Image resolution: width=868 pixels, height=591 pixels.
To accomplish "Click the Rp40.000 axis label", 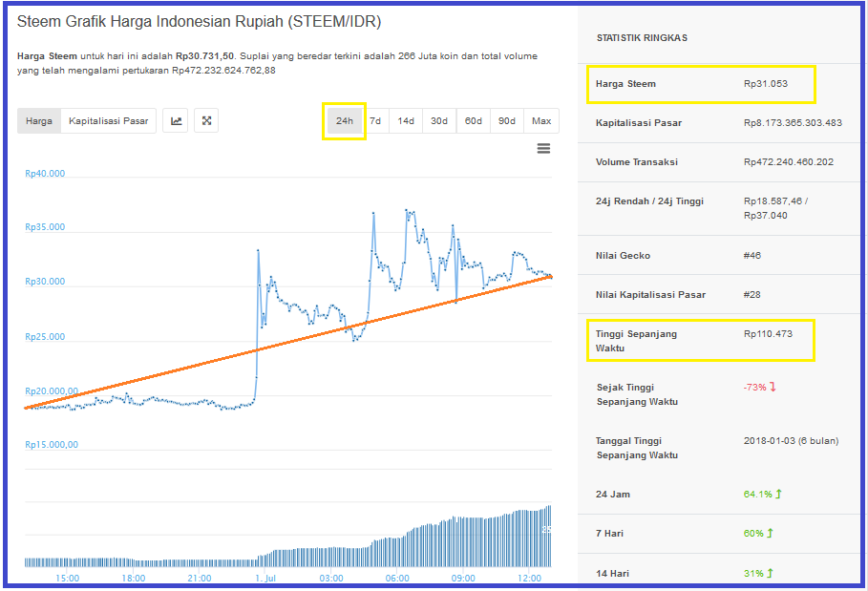I will pyautogui.click(x=45, y=174).
